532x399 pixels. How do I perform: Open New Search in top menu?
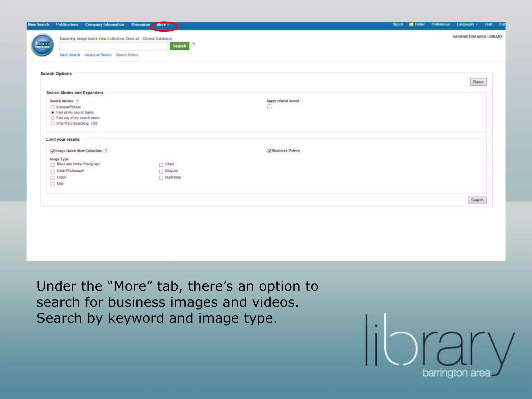point(38,24)
